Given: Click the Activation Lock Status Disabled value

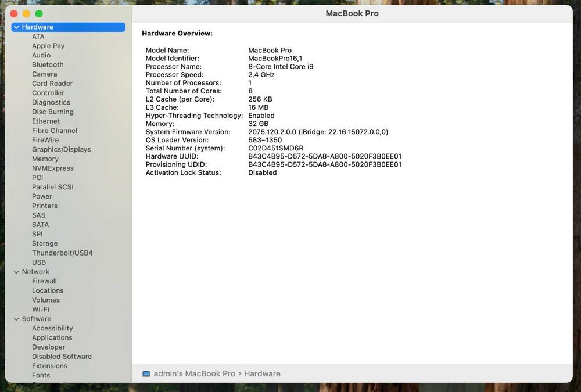Looking at the screenshot, I should [263, 172].
